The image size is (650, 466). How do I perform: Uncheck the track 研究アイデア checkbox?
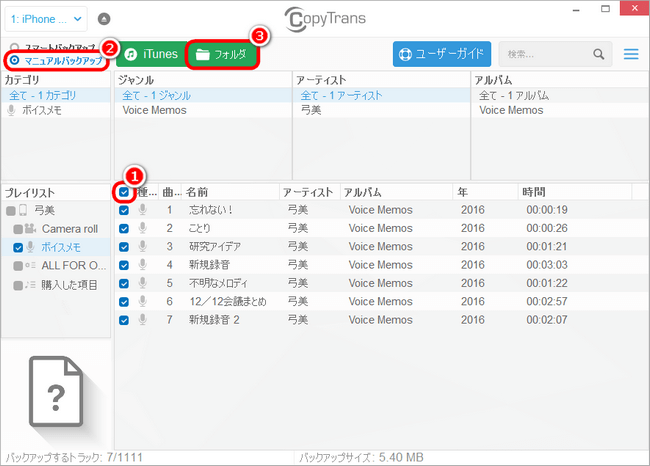pyautogui.click(x=124, y=247)
